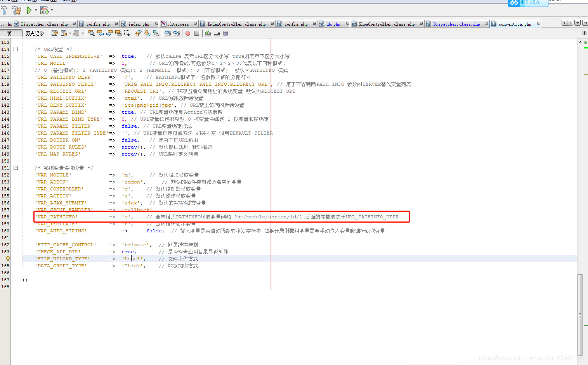
Task: Click Find Previous Occurrence icon
Action: pos(101,33)
